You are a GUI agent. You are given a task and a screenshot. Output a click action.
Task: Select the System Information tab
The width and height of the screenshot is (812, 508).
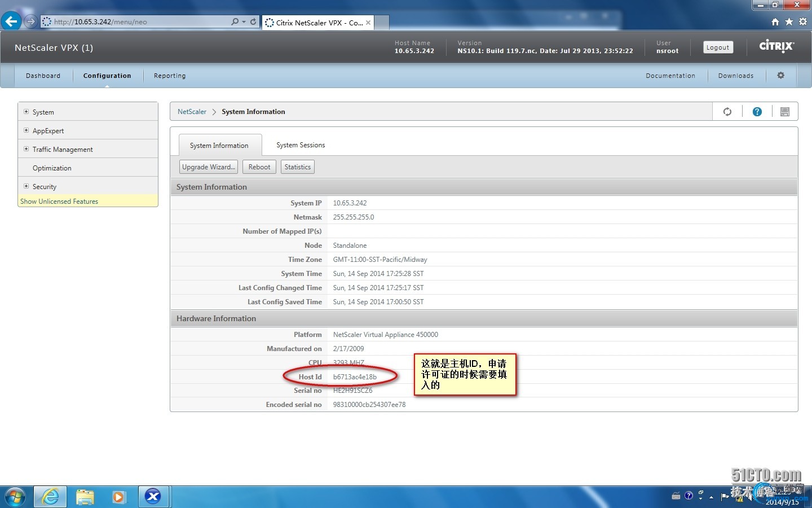click(x=219, y=145)
